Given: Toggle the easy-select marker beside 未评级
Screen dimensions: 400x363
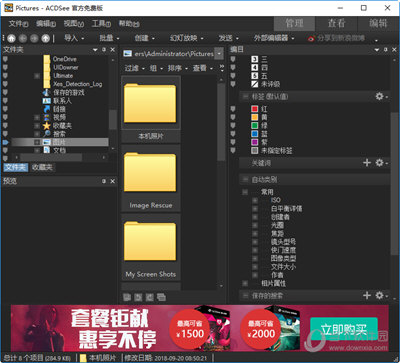Looking at the screenshot, I should pyautogui.click(x=233, y=84).
